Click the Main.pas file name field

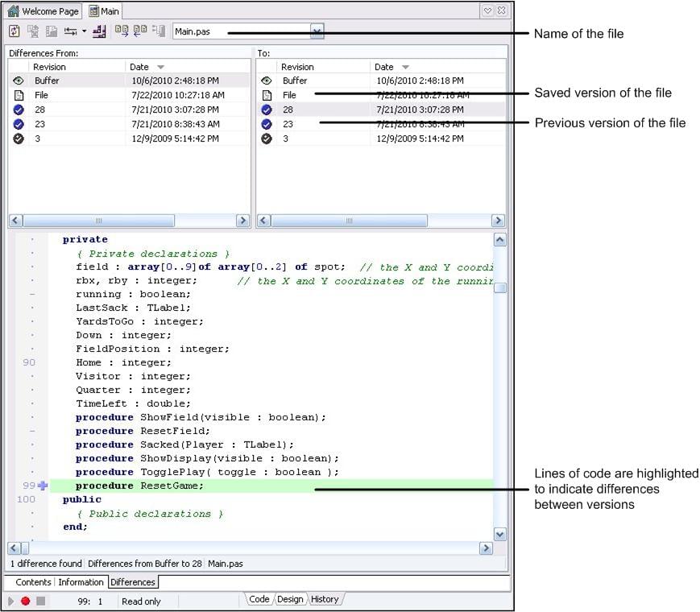[x=242, y=31]
